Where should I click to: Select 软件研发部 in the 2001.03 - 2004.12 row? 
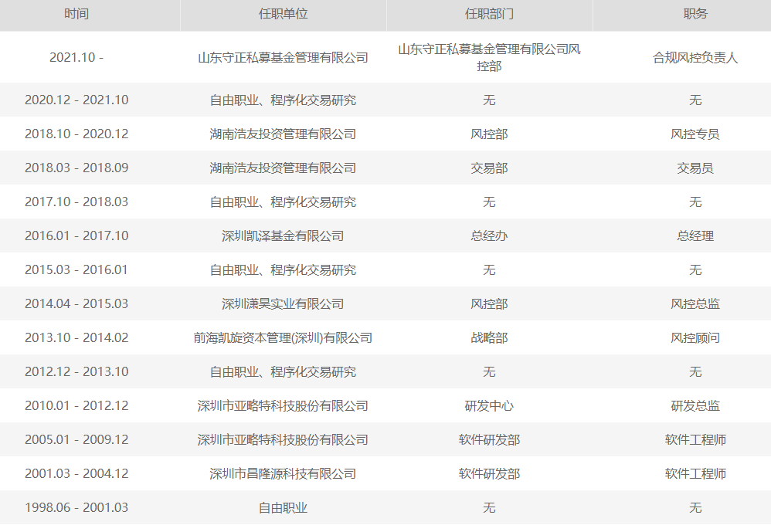(489, 473)
